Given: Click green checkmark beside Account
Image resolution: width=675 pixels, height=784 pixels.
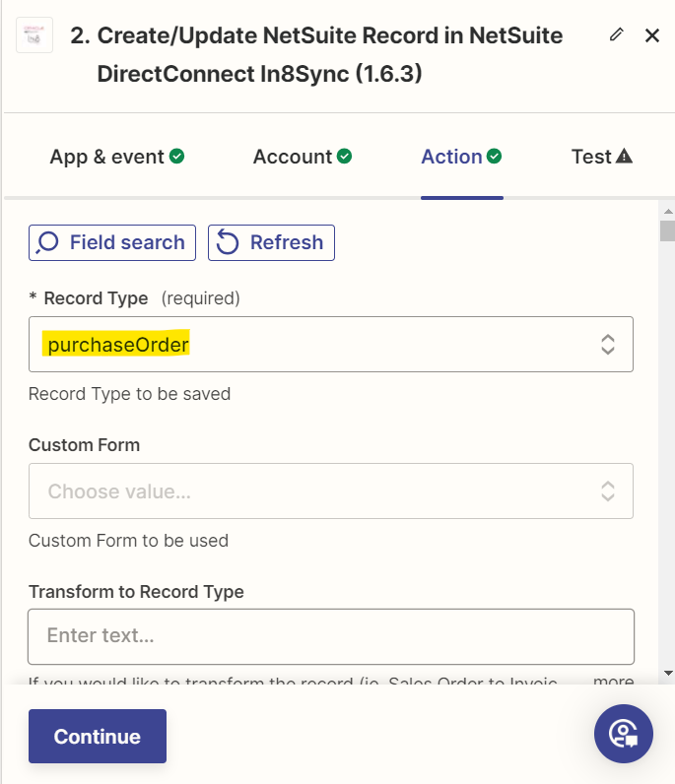Looking at the screenshot, I should (345, 156).
